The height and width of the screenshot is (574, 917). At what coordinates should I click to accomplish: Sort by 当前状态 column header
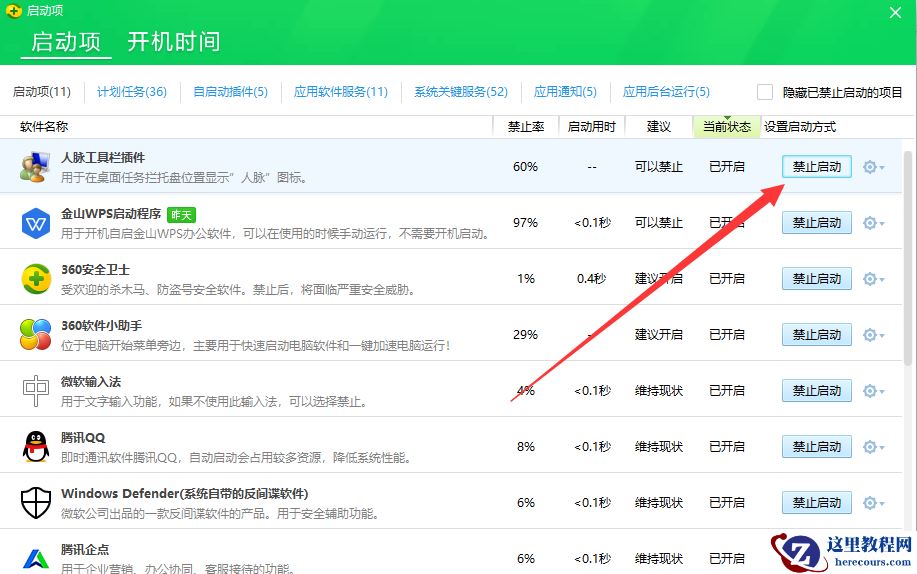(726, 126)
